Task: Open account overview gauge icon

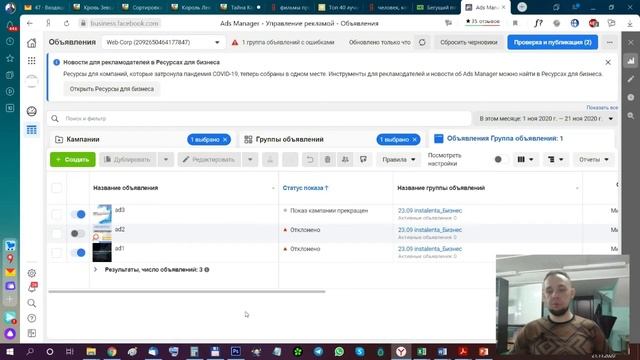Action: 31,111
